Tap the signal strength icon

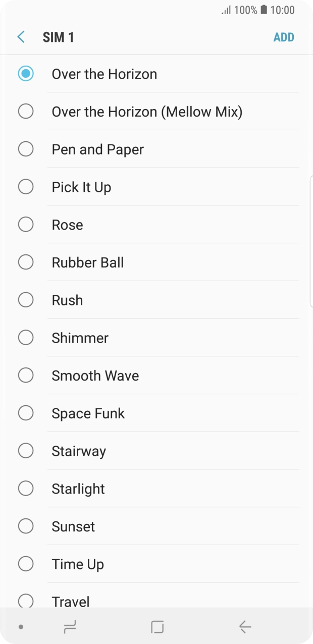pyautogui.click(x=226, y=10)
